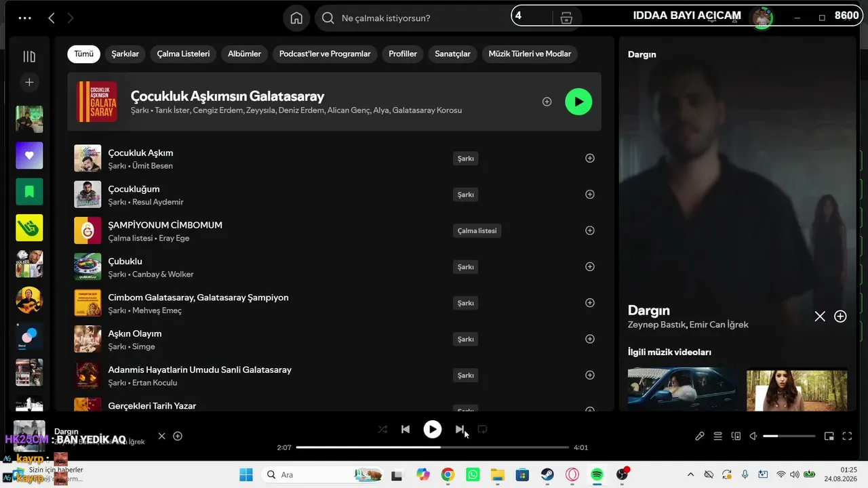Open the Windows Start menu
The width and height of the screenshot is (868, 488).
[x=245, y=474]
